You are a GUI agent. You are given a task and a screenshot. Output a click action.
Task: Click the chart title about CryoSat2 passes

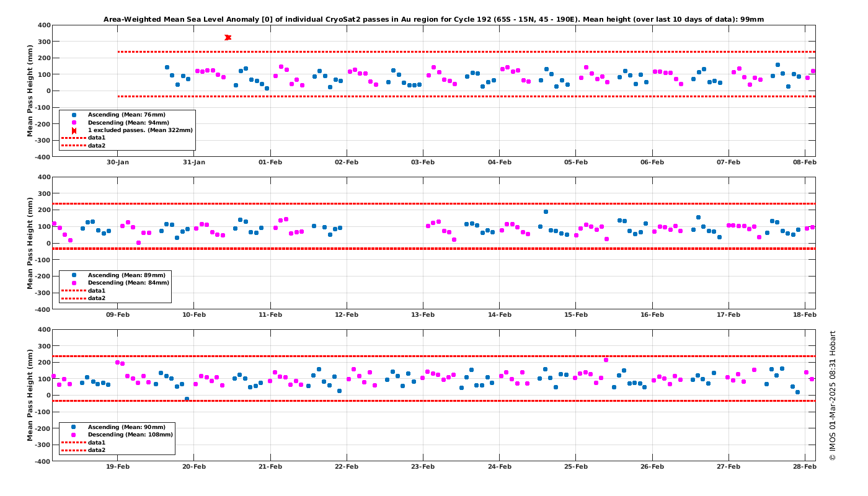point(433,19)
